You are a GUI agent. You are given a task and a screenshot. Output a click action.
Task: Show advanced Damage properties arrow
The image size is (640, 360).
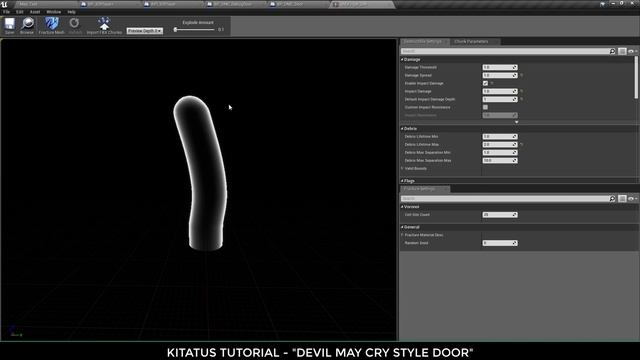point(516,122)
